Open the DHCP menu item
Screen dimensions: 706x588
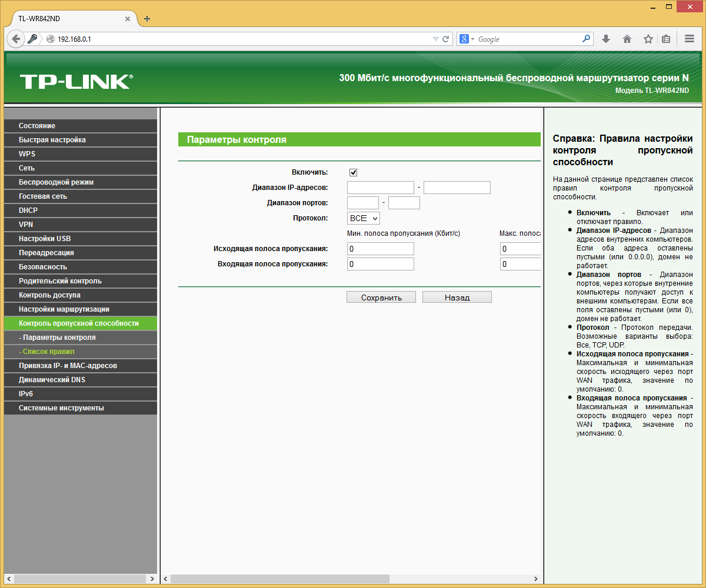pos(81,211)
